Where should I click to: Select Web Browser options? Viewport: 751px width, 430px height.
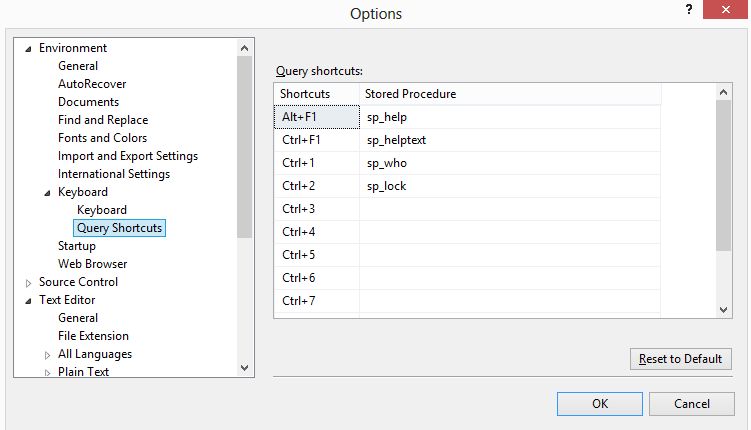click(92, 264)
